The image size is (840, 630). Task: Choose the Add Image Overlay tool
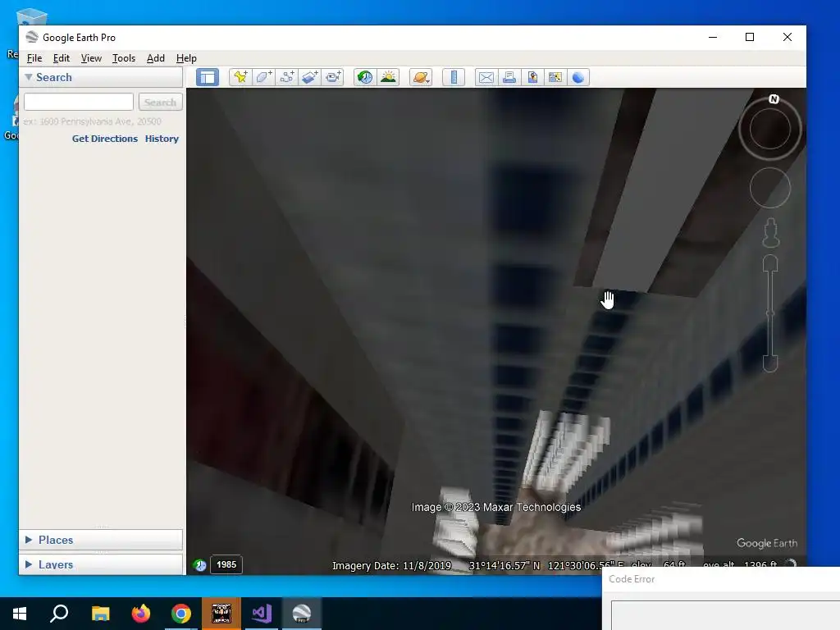click(x=309, y=77)
